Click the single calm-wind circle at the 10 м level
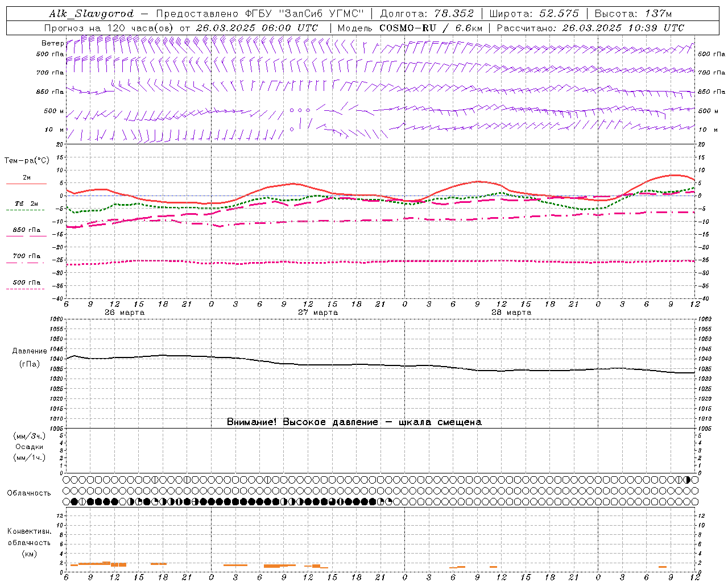728x582 pixels. pyautogui.click(x=292, y=130)
